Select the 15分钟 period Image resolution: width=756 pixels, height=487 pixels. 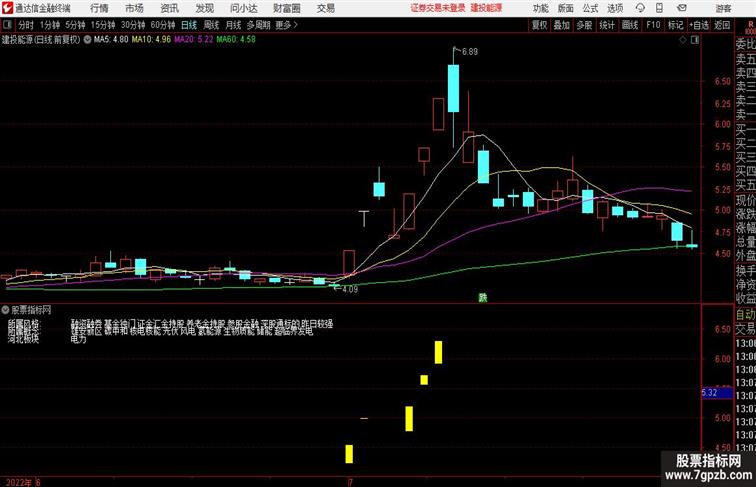[103, 25]
